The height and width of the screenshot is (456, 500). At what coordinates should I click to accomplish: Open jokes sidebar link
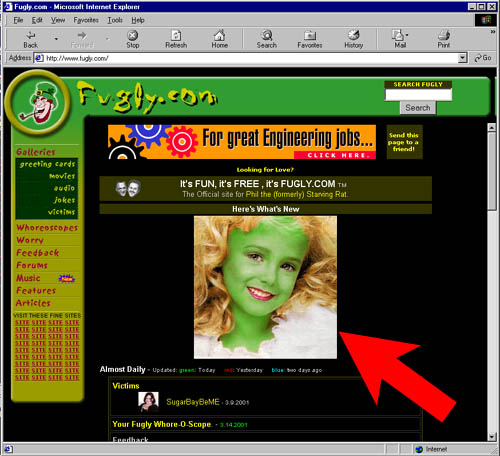click(65, 200)
